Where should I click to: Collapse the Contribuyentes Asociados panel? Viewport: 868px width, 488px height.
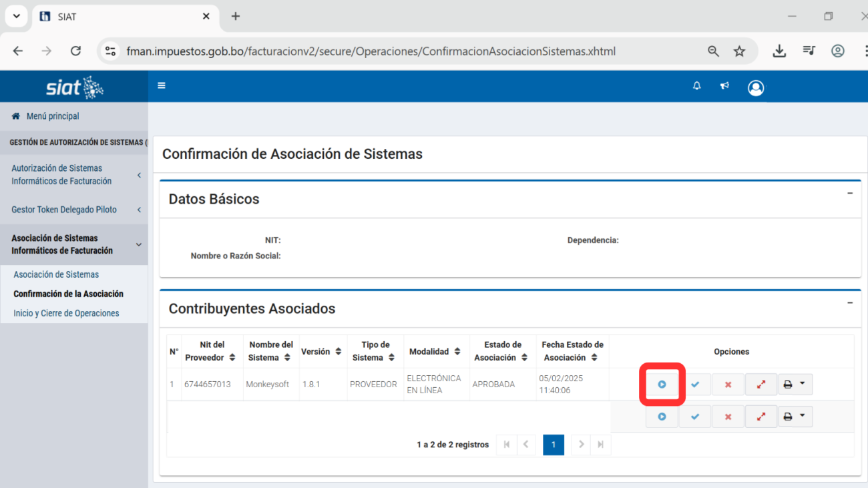(x=850, y=302)
